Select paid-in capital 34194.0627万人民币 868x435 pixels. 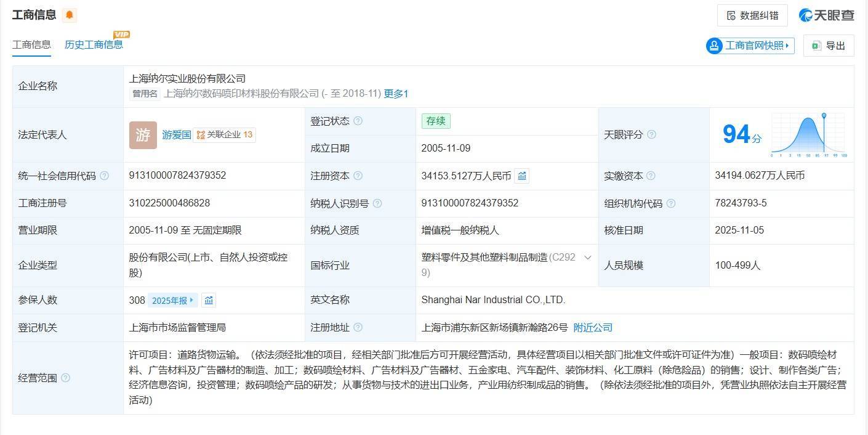point(760,176)
